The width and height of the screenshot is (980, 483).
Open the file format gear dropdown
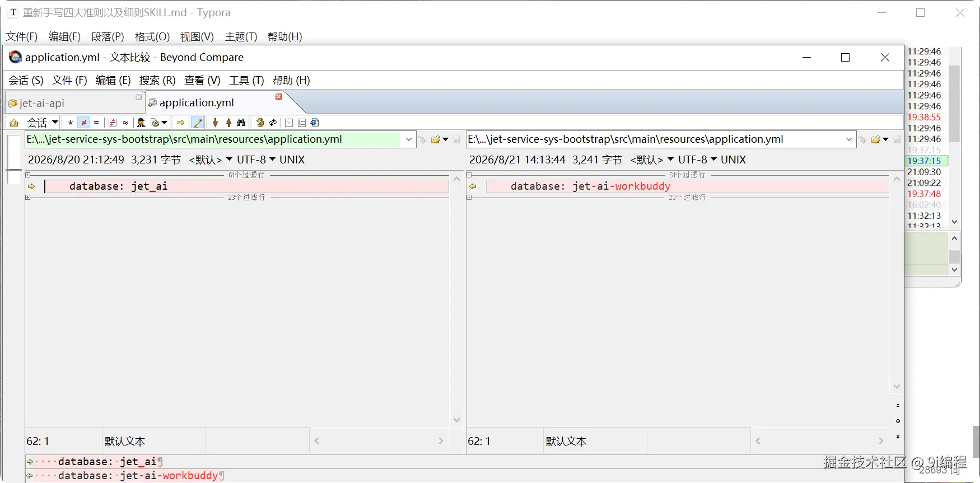(159, 123)
